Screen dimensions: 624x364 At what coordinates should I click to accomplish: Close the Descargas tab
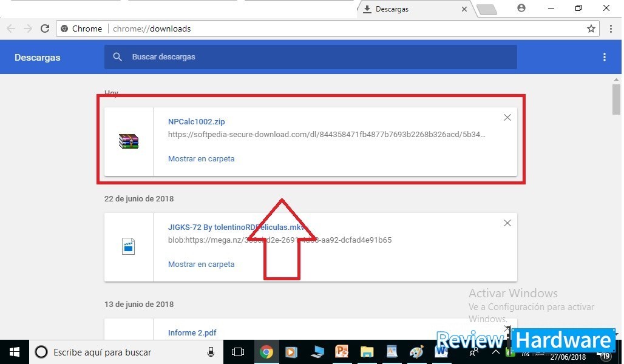tap(464, 9)
